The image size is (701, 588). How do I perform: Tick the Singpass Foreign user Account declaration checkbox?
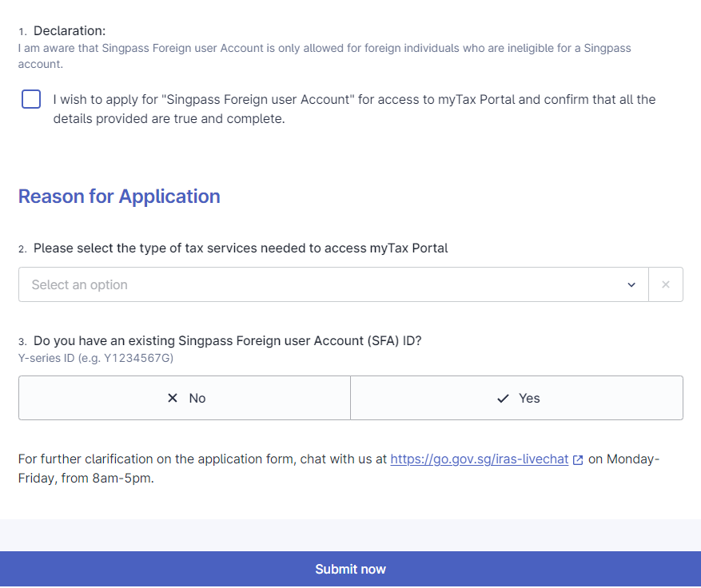coord(31,100)
